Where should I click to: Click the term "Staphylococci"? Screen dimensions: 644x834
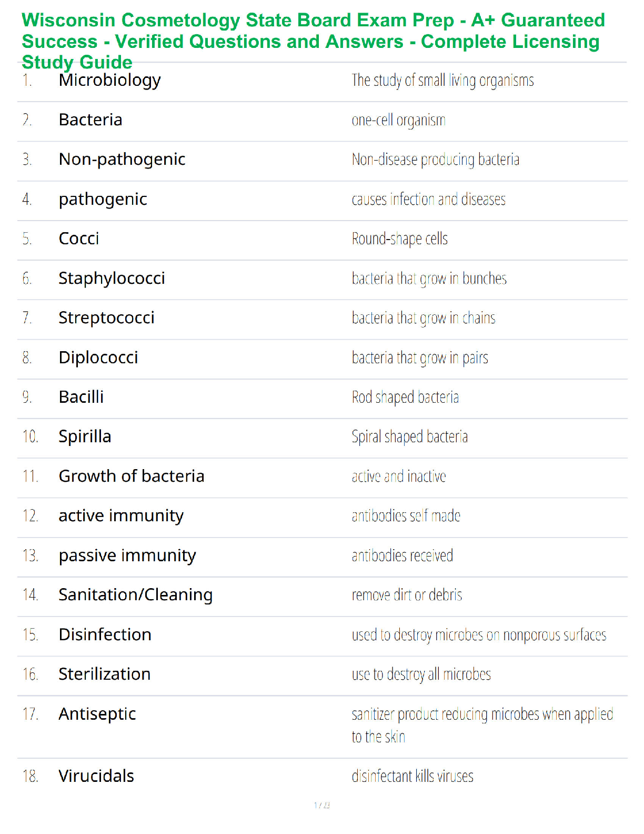tap(112, 279)
